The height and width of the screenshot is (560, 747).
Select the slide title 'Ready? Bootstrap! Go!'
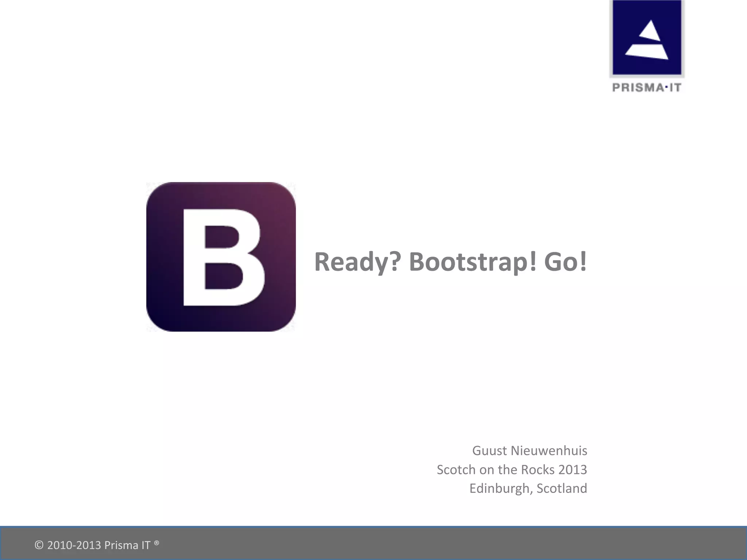[x=450, y=262]
